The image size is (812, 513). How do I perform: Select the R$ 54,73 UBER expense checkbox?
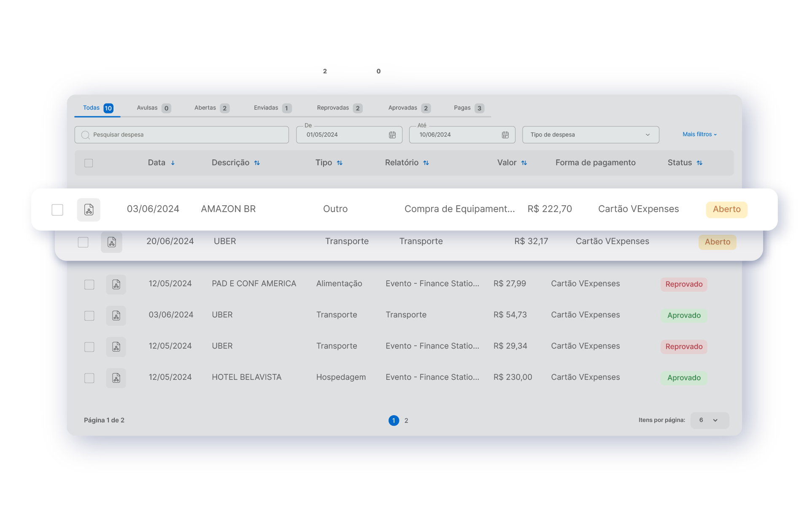tap(89, 316)
